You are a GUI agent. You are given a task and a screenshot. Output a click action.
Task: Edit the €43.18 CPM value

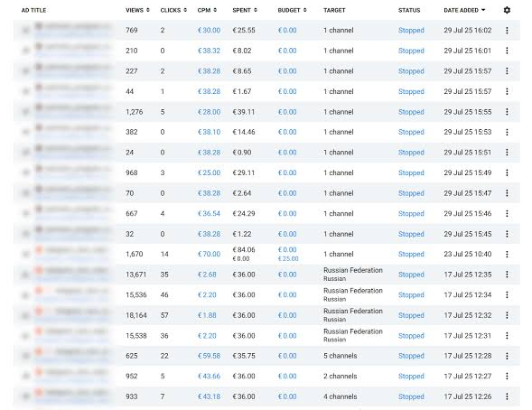(209, 396)
